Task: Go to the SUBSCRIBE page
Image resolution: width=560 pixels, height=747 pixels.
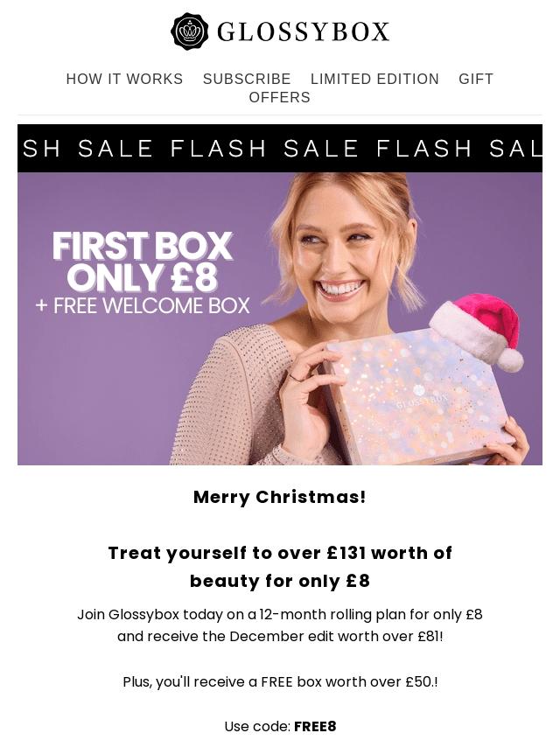Action: click(x=247, y=79)
